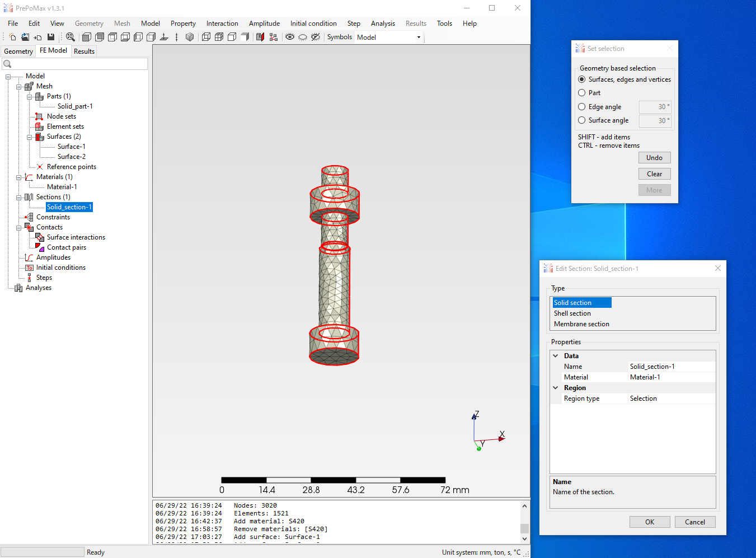Select Shell section type in list
Viewport: 756px width, 558px height.
[x=572, y=313]
